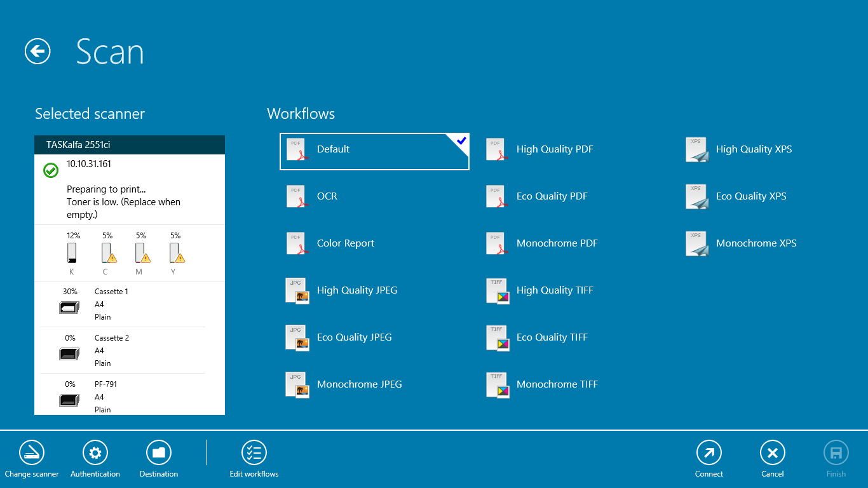Click the Monochrome TIFF workflow icon
868x488 pixels.
tap(498, 384)
